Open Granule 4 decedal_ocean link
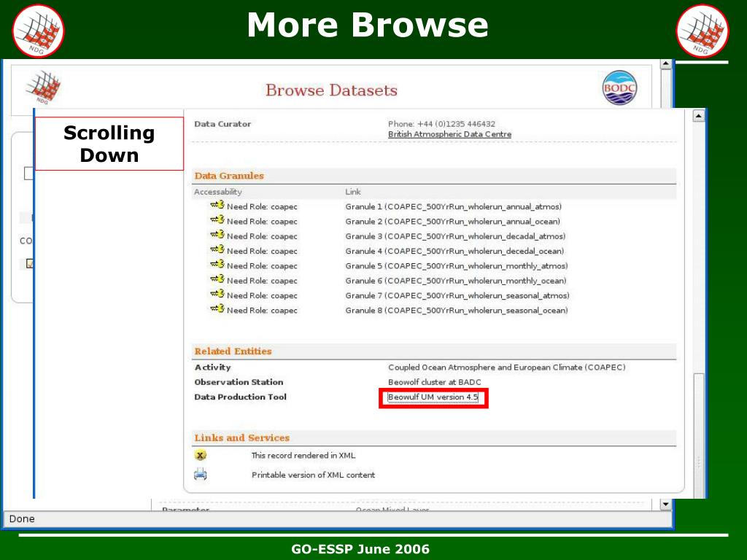 [x=454, y=251]
